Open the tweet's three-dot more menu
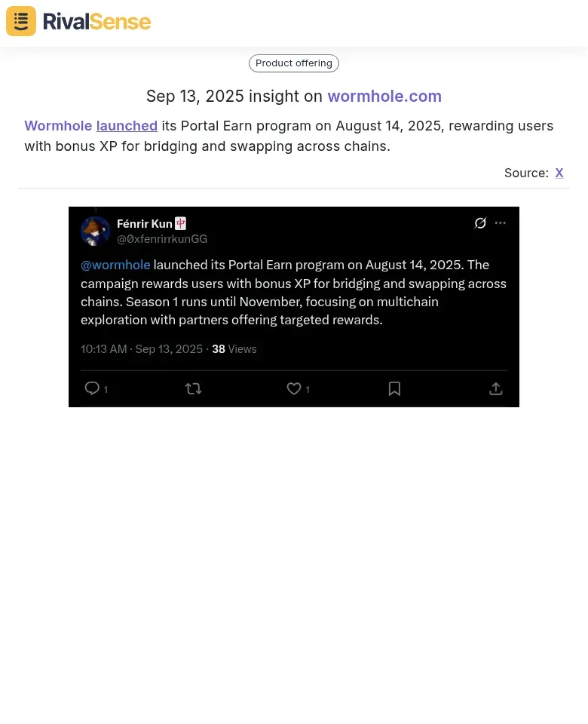The width and height of the screenshot is (588, 724). [x=501, y=223]
